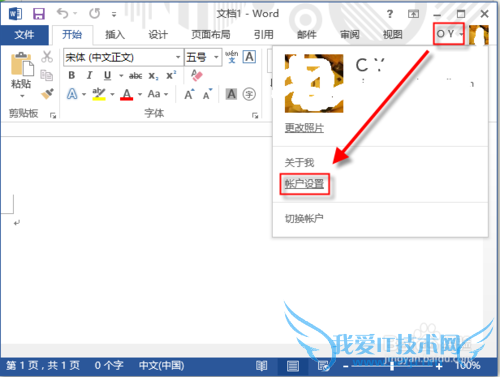The image size is (500, 377).
Task: Click the Word application icon in title bar
Action: point(15,14)
